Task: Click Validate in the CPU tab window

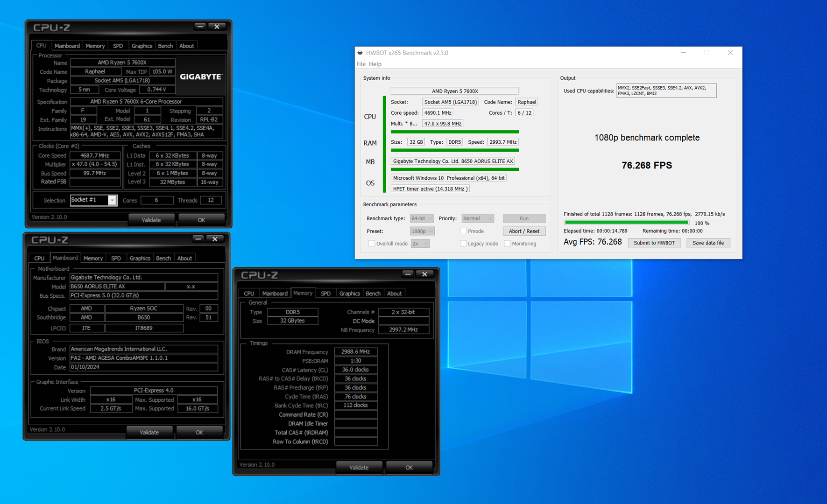Action: click(x=151, y=220)
